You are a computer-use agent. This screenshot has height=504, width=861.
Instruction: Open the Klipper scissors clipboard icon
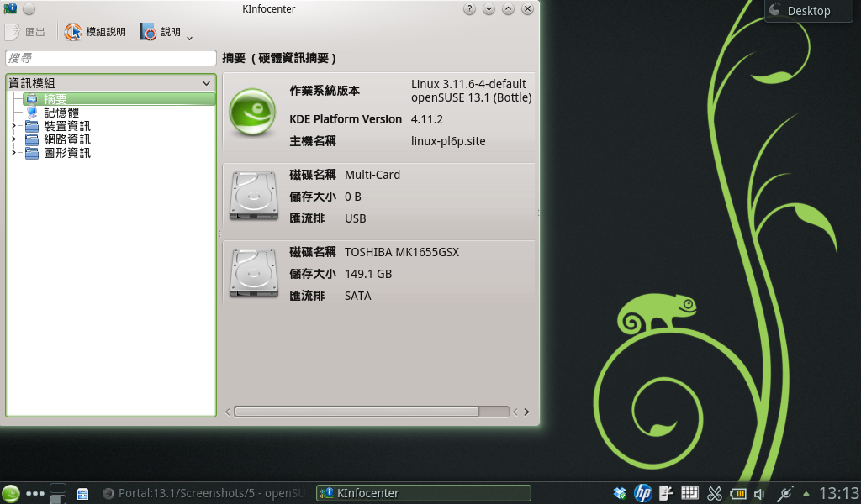714,493
